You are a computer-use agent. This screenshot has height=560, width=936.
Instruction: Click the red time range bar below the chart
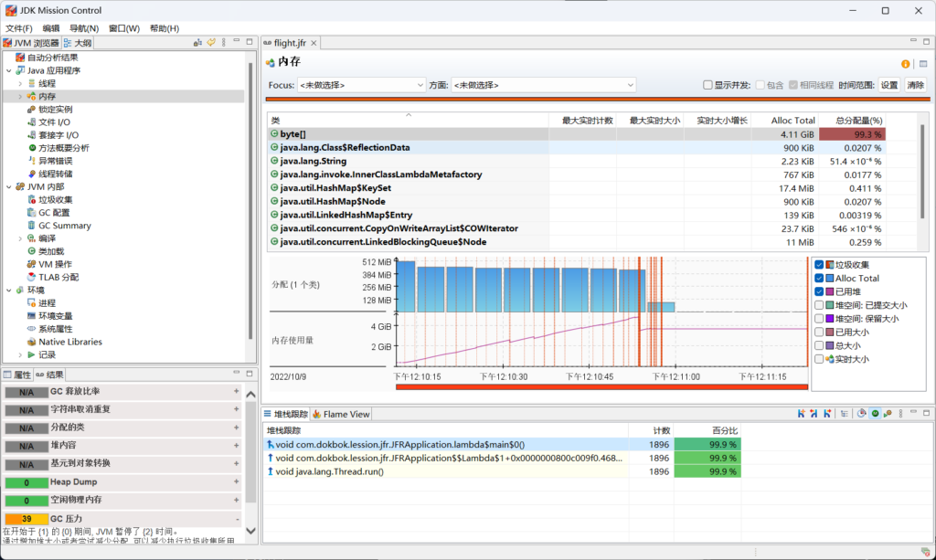601,387
